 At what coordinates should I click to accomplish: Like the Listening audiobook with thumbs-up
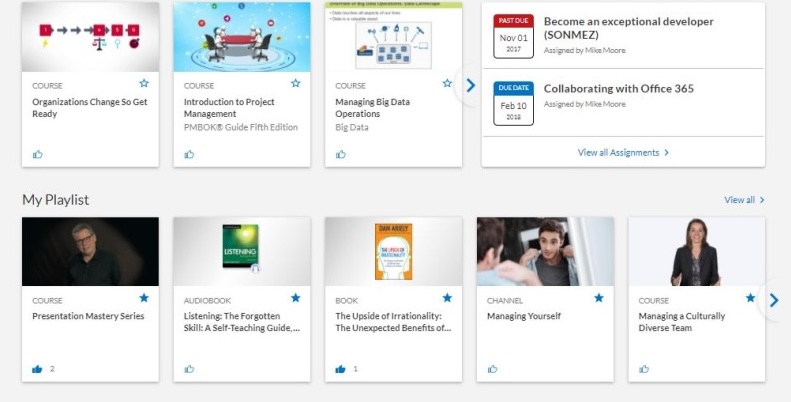point(189,369)
